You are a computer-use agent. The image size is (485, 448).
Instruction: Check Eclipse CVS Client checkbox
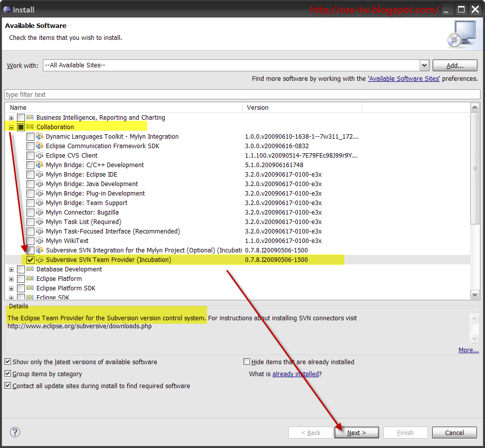[x=30, y=155]
